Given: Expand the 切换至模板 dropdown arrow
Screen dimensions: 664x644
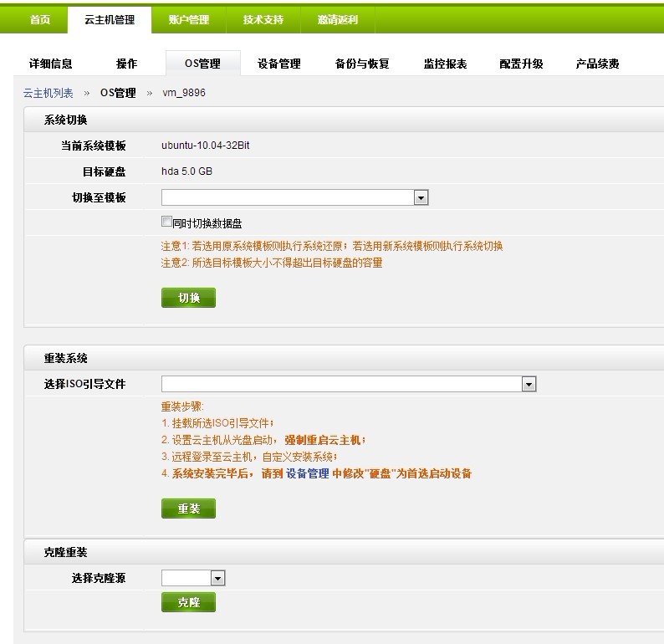Looking at the screenshot, I should 421,197.
